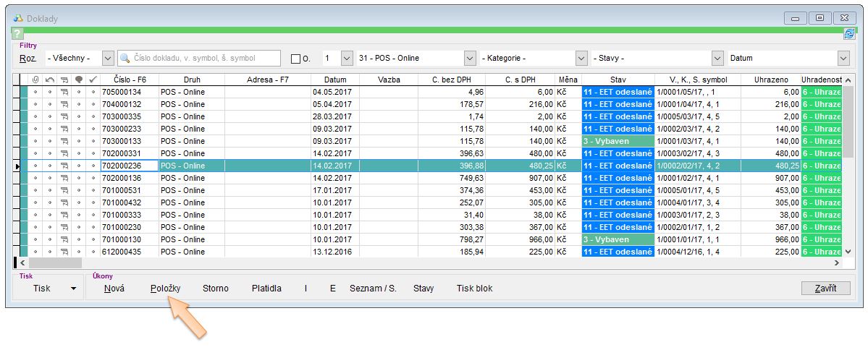This screenshot has width=868, height=350.
Task: Click the cart icon in row 705000134
Action: pos(64,93)
